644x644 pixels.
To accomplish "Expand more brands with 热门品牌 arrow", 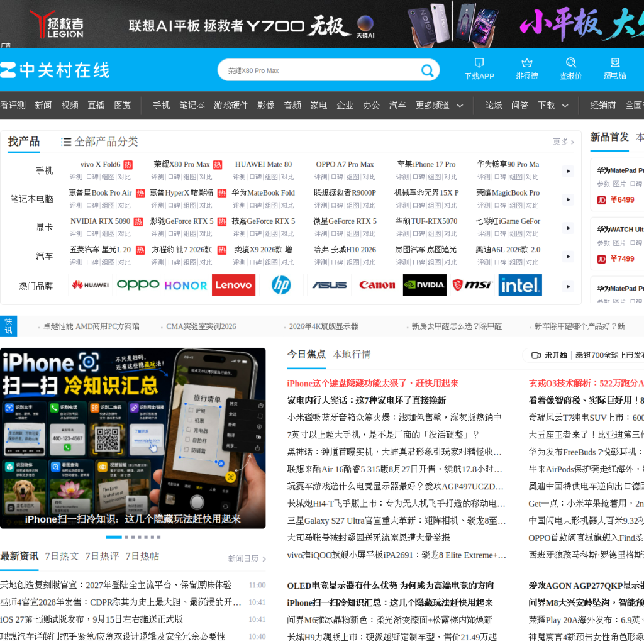I will [568, 286].
